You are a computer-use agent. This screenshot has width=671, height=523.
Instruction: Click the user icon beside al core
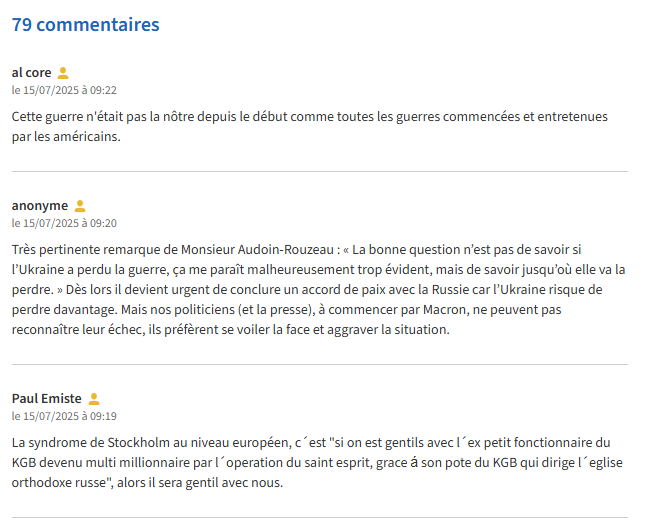[63, 73]
